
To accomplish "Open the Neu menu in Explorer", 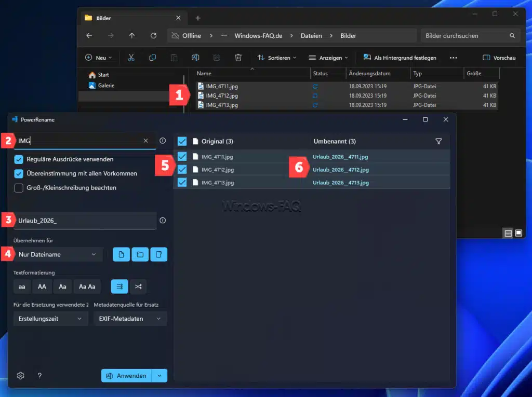I will pyautogui.click(x=98, y=58).
